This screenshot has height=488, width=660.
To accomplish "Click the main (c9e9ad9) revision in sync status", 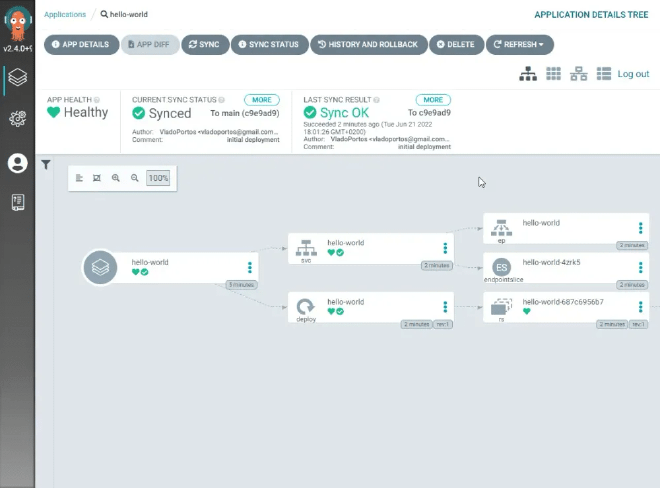I will tap(250, 113).
